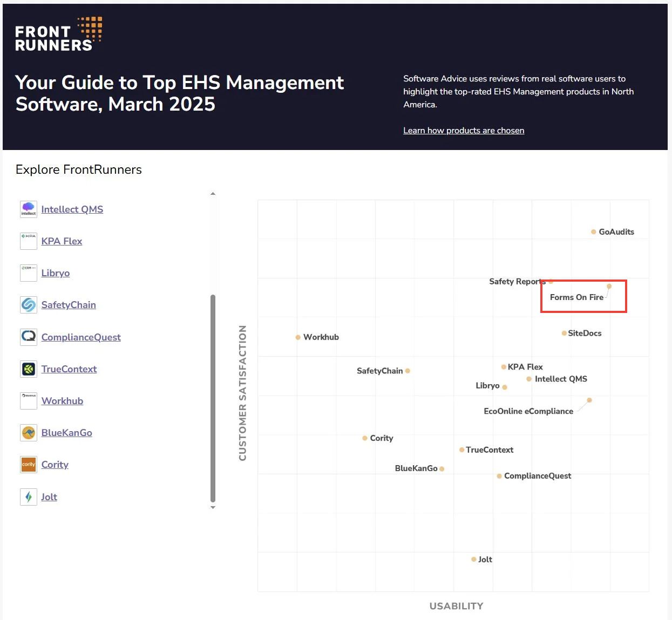The height and width of the screenshot is (620, 672).
Task: Select the Cority point on chart
Action: pyautogui.click(x=365, y=438)
